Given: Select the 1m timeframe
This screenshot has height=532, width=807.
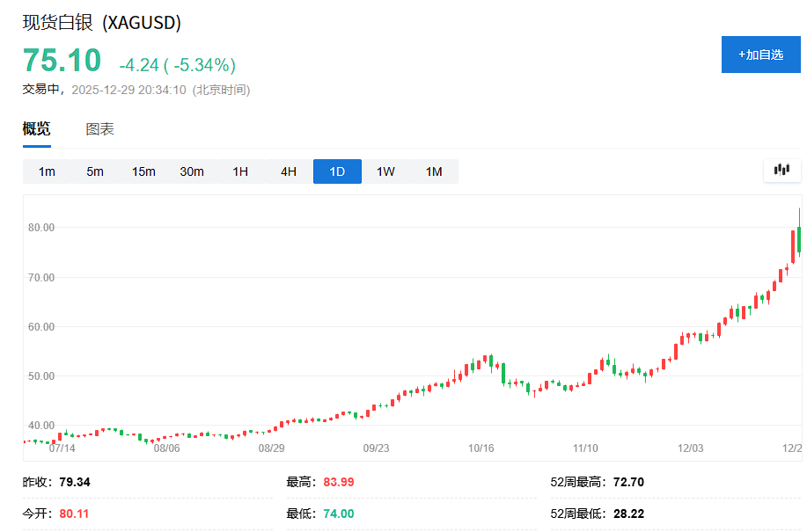Looking at the screenshot, I should click(x=47, y=171).
